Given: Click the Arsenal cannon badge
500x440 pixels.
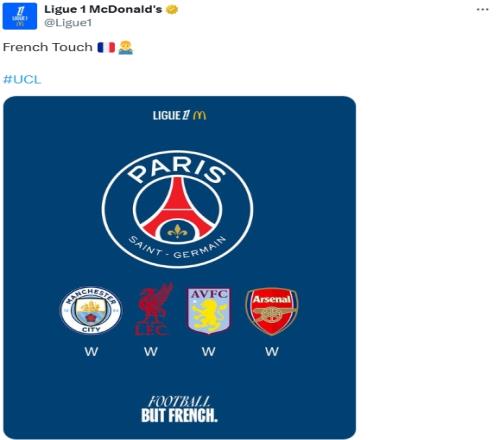Looking at the screenshot, I should coord(272,311).
